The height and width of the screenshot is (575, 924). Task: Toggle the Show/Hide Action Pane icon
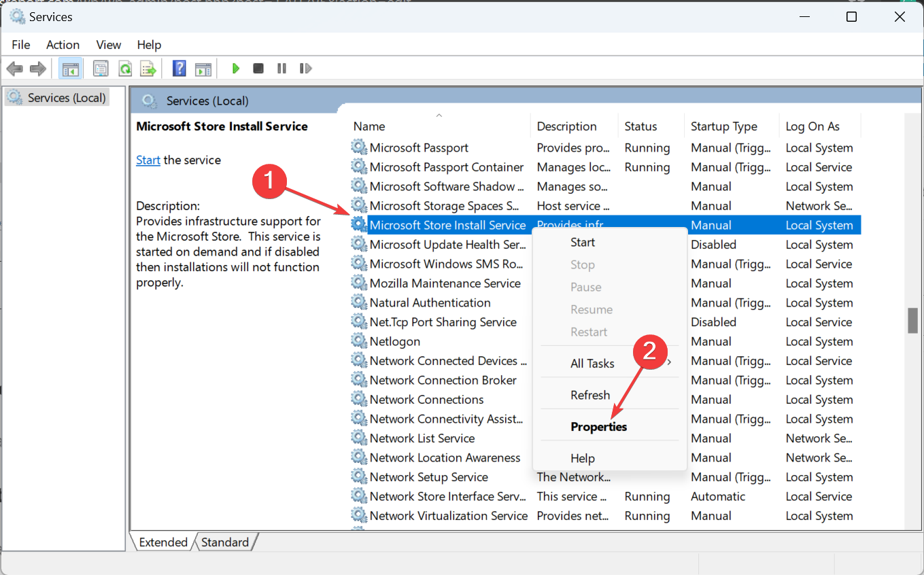click(x=203, y=69)
